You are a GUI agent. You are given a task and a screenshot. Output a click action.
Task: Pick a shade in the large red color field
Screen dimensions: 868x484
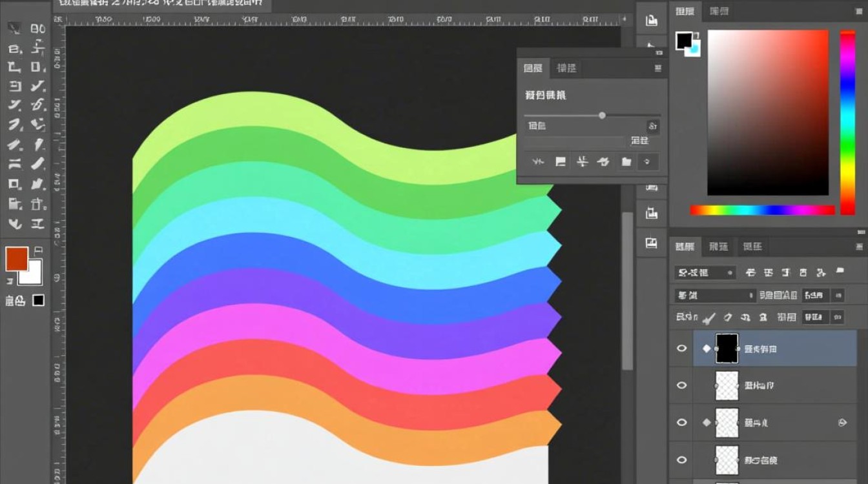point(768,112)
